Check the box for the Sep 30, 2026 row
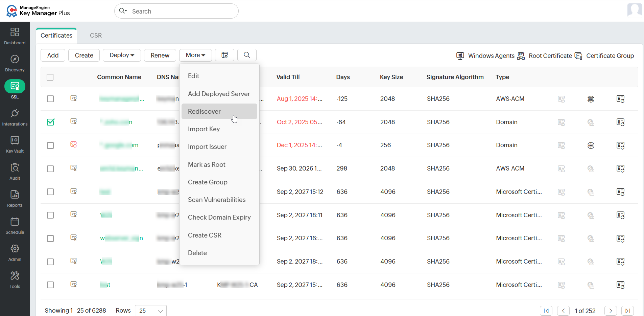644x316 pixels. pos(50,169)
